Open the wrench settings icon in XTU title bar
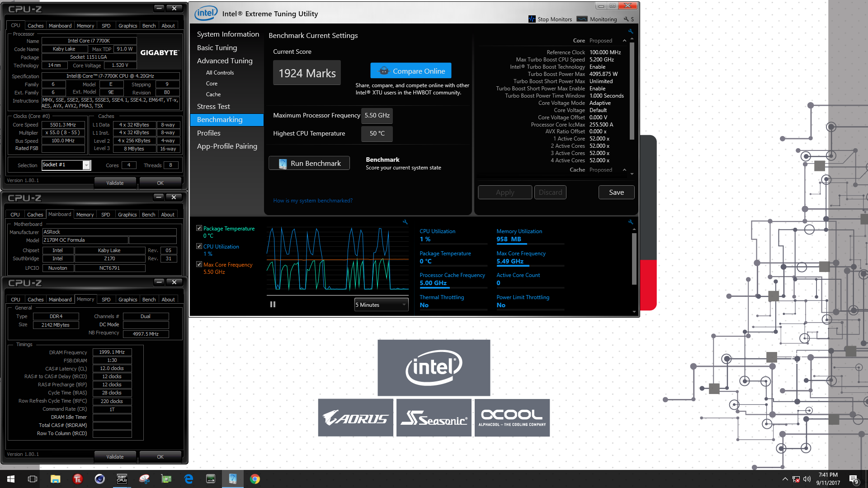This screenshot has height=488, width=868. (x=626, y=19)
